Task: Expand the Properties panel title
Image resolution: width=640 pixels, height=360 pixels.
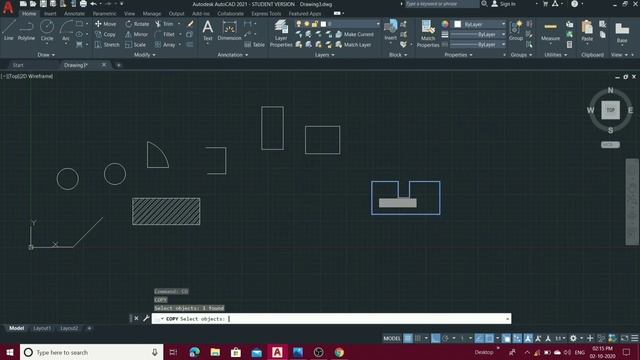Action: (458, 55)
